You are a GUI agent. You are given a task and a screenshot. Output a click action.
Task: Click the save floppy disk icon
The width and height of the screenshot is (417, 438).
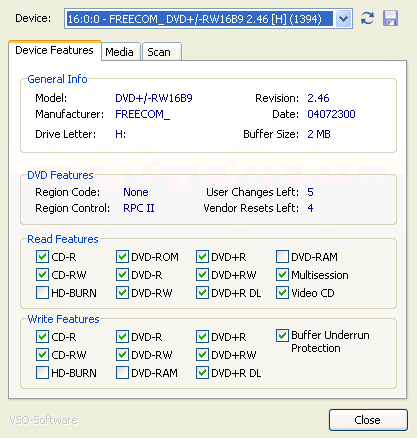[x=390, y=18]
